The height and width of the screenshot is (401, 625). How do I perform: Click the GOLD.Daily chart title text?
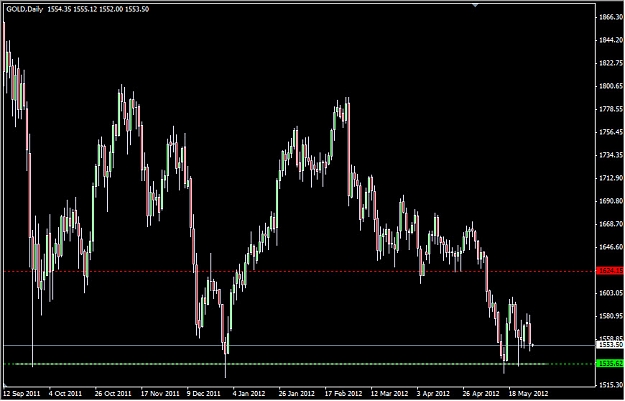(x=25, y=9)
